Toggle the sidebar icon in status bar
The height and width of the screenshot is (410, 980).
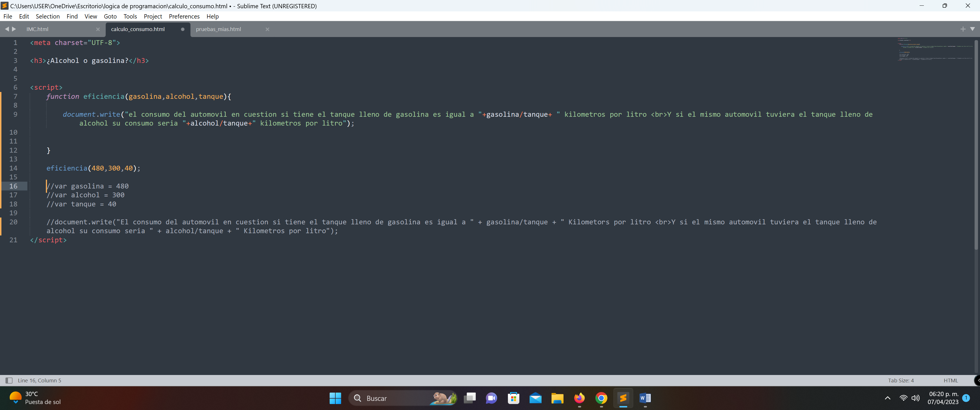click(x=9, y=380)
